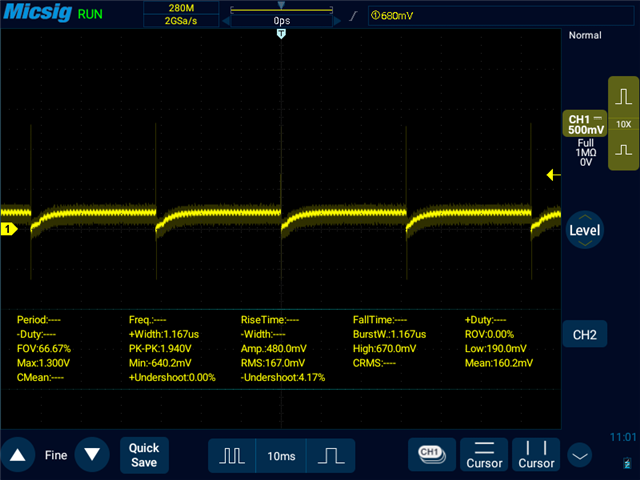Select the CH2 channel tab
This screenshot has height=480, width=640.
click(x=584, y=335)
